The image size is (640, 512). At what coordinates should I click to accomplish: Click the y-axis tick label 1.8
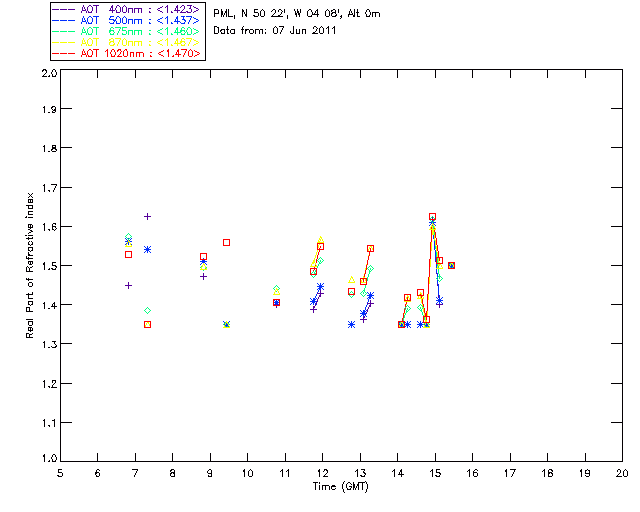tap(49, 148)
